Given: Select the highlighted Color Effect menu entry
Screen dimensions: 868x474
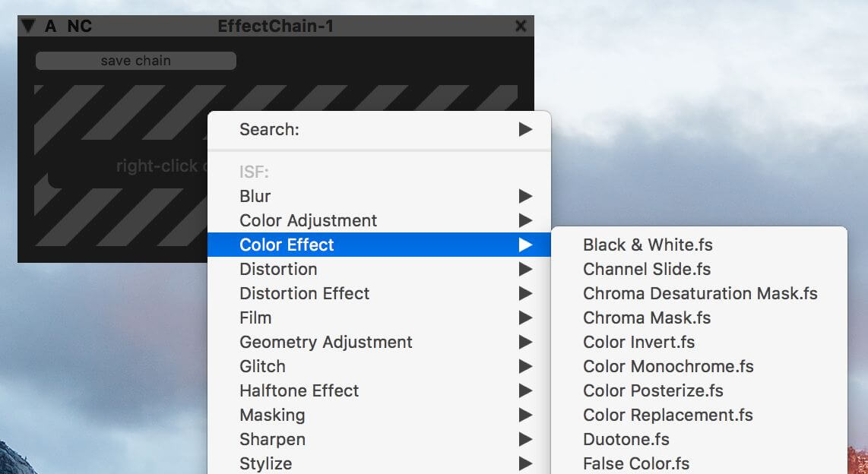Looking at the screenshot, I should 379,245.
